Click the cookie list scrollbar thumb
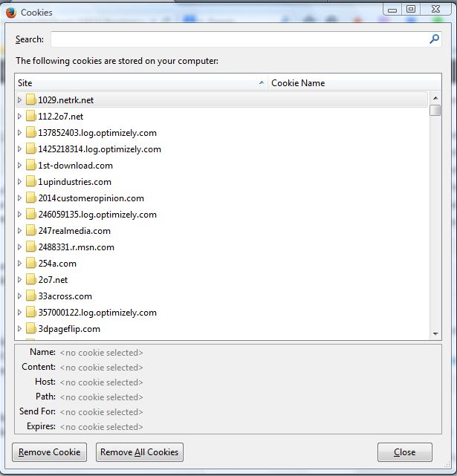The width and height of the screenshot is (457, 476). pos(435,110)
